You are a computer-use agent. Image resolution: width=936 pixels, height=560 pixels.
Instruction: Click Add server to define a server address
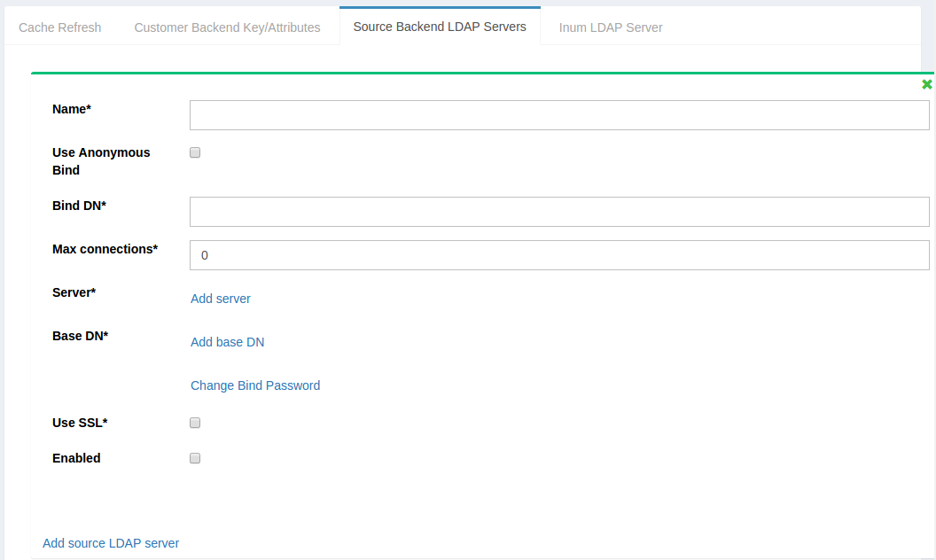tap(220, 299)
